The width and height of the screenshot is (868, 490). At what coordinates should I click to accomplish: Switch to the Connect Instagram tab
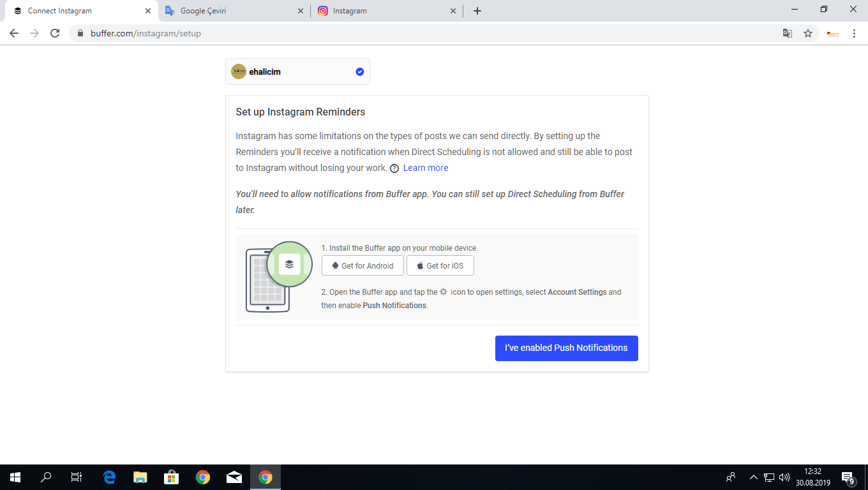pyautogui.click(x=82, y=11)
